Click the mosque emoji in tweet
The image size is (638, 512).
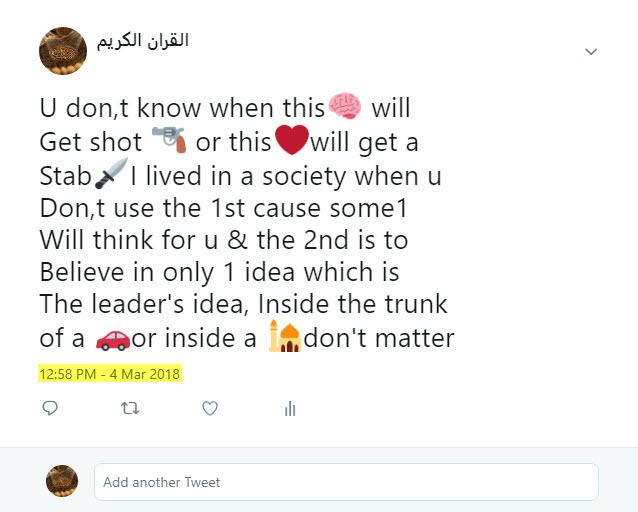point(285,336)
